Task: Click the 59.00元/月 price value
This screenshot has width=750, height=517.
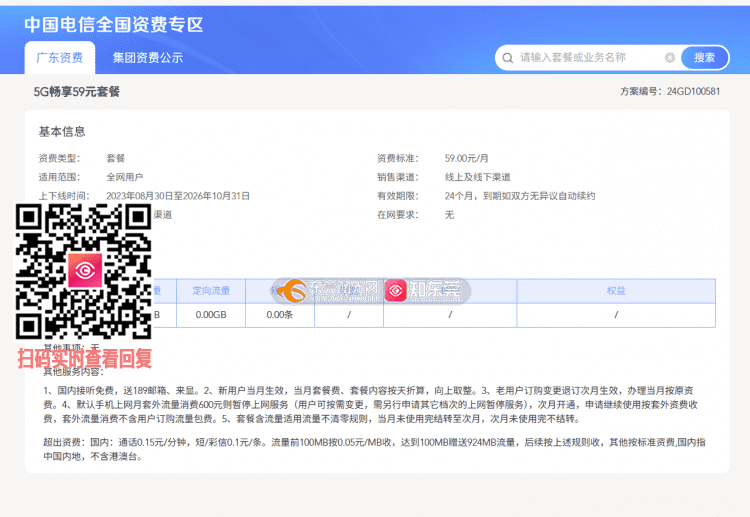Action: click(x=467, y=158)
